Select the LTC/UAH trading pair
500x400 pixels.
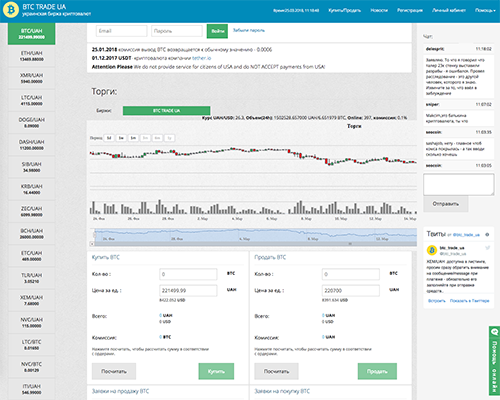coord(32,100)
